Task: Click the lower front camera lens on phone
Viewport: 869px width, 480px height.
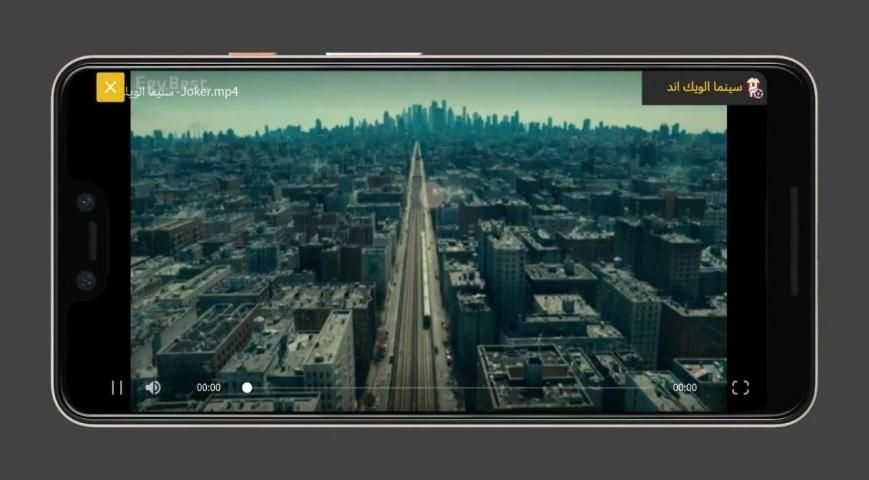Action: (86, 280)
